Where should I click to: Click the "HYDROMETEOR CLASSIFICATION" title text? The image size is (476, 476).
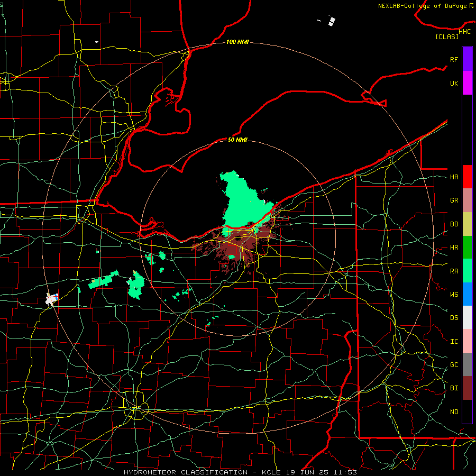click(186, 472)
